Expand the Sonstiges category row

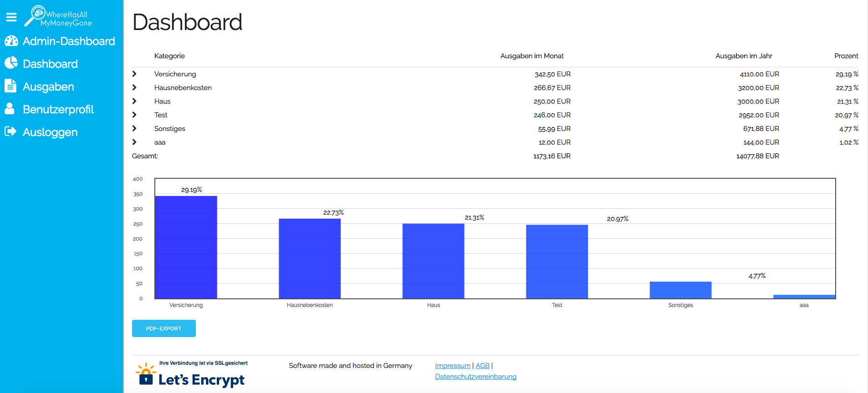(x=134, y=128)
